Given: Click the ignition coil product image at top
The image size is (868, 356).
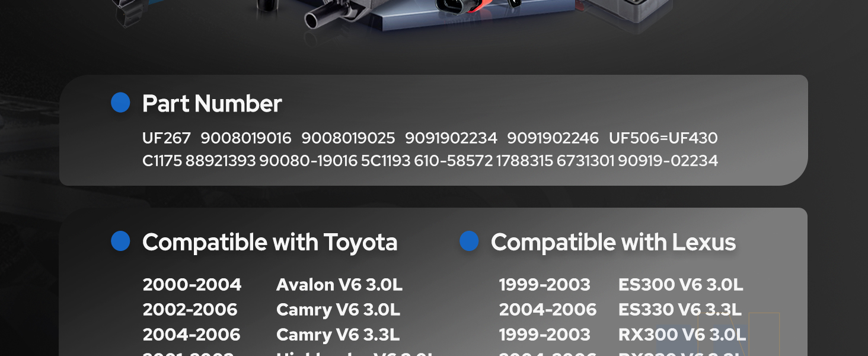Looking at the screenshot, I should pyautogui.click(x=391, y=16).
